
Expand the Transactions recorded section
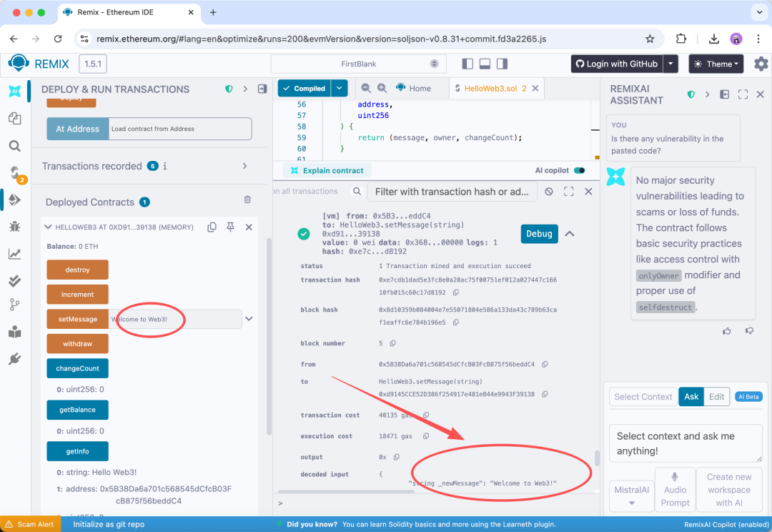coord(244,166)
